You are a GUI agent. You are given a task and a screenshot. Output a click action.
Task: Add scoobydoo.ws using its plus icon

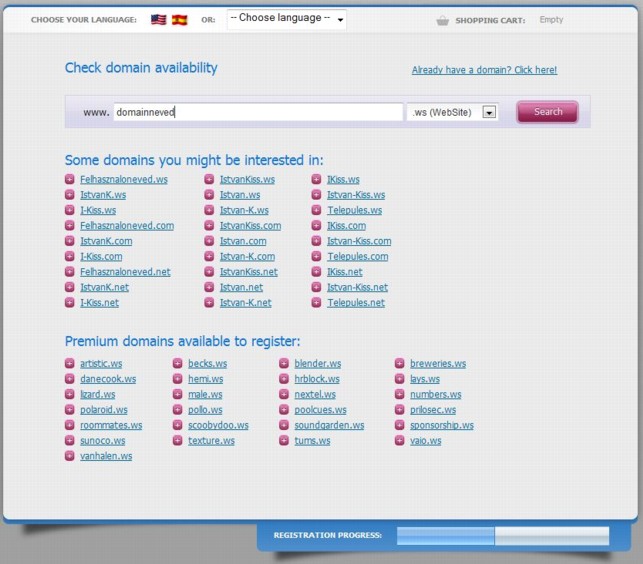tap(177, 425)
